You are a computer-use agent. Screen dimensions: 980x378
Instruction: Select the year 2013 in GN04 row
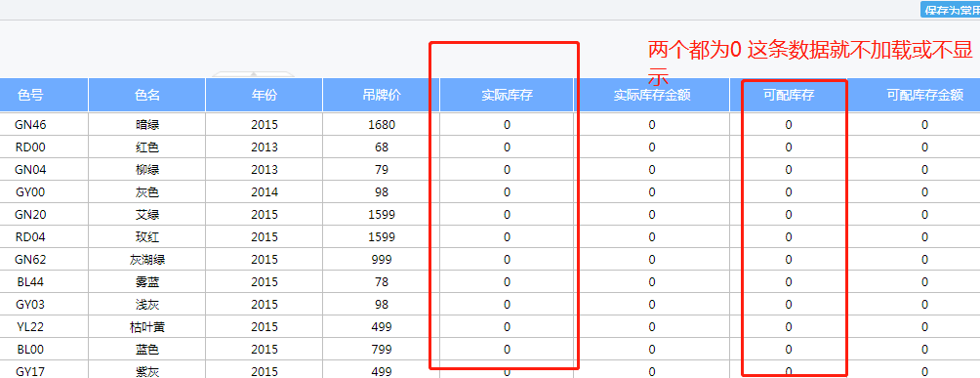click(265, 170)
